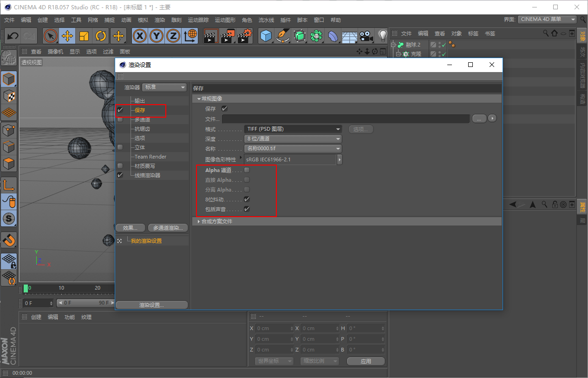Select the Live Selection tool

pyautogui.click(x=51, y=36)
